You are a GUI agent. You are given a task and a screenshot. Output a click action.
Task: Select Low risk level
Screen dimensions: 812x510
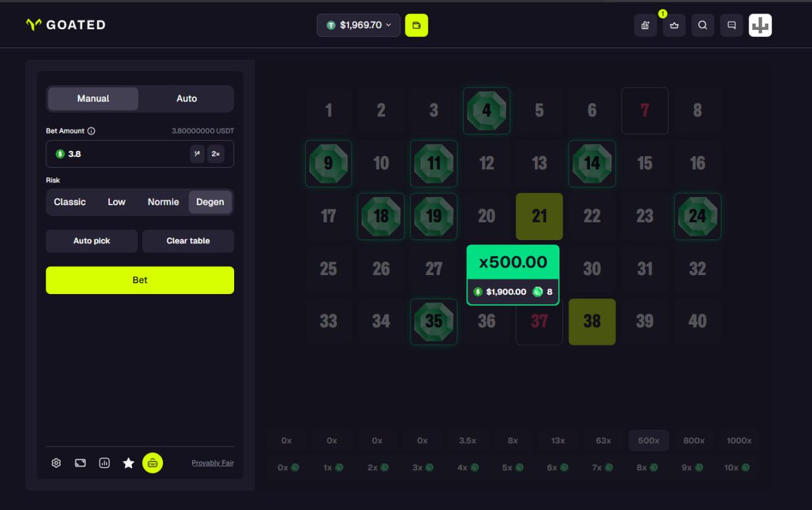pyautogui.click(x=116, y=202)
